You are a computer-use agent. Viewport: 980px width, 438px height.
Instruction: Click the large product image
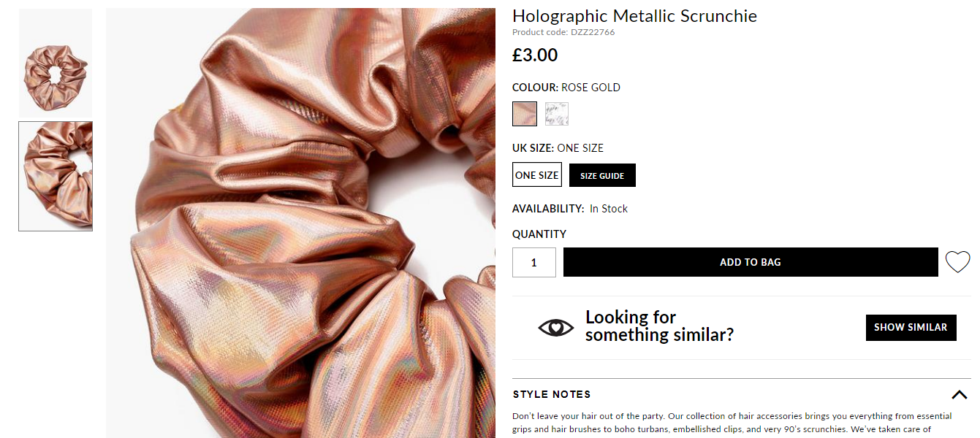click(300, 223)
